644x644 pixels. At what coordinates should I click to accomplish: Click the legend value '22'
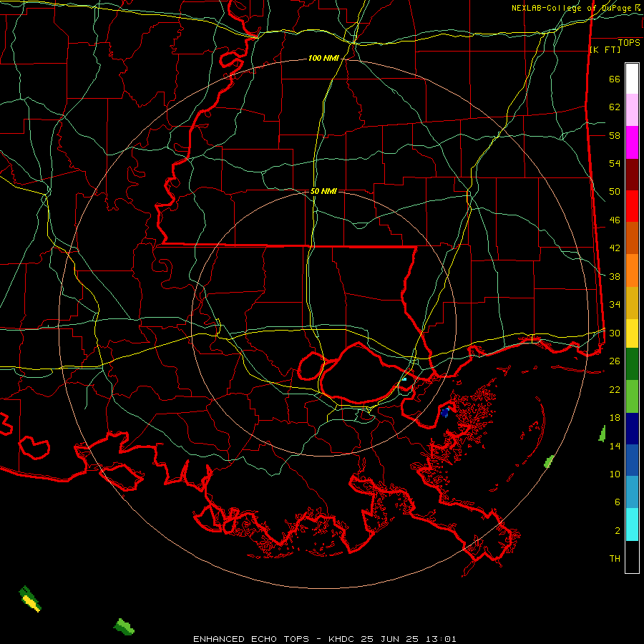[x=615, y=389]
